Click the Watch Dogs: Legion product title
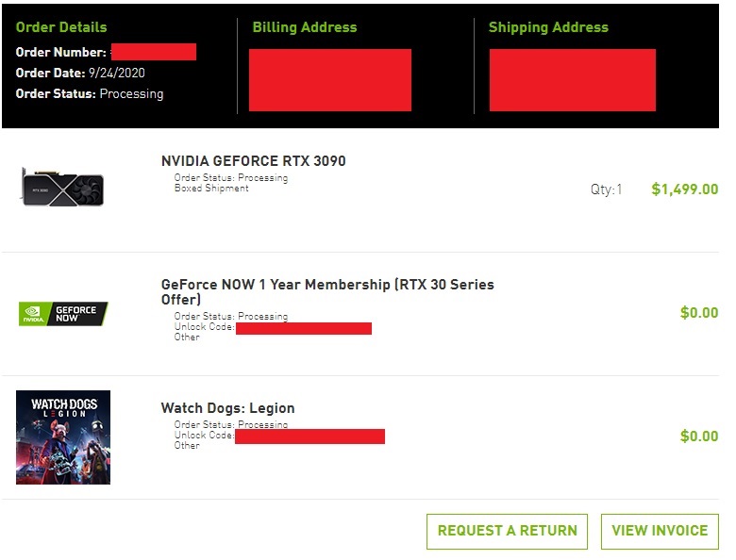 pyautogui.click(x=228, y=408)
